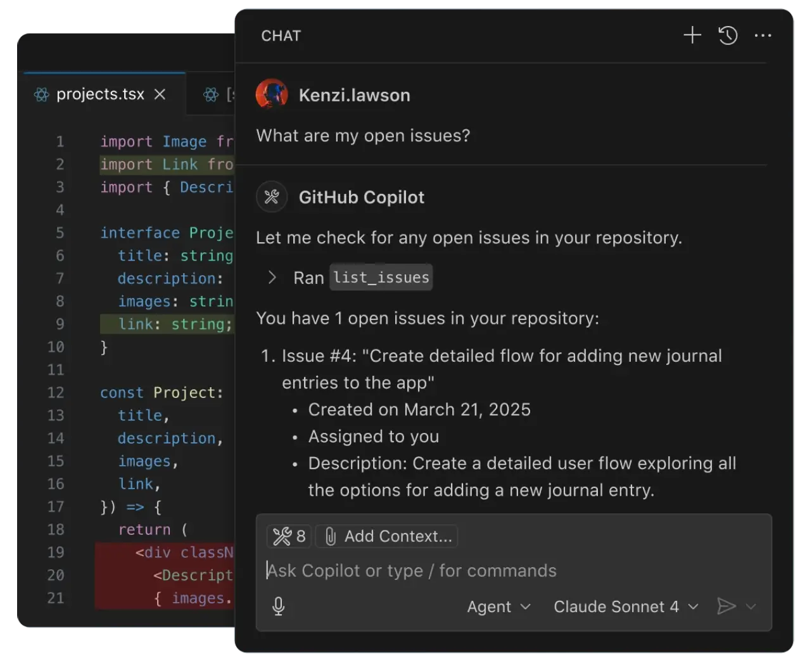This screenshot has height=661, width=812.
Task: Click Kenzi.lawson's profile avatar
Action: click(x=272, y=95)
